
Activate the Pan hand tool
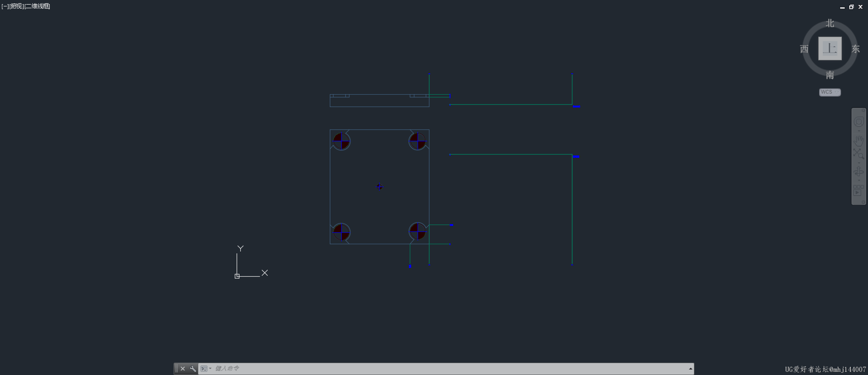coord(858,140)
